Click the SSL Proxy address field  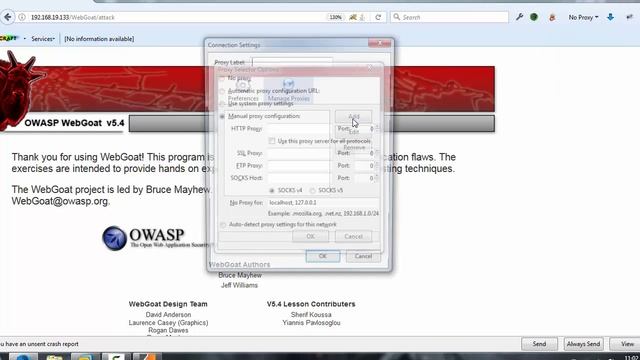coord(298,153)
